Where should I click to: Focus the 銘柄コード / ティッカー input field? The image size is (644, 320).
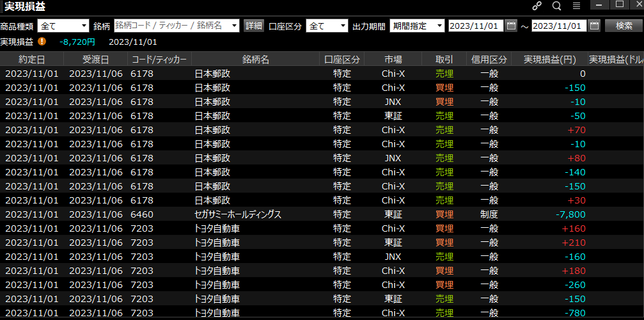173,26
